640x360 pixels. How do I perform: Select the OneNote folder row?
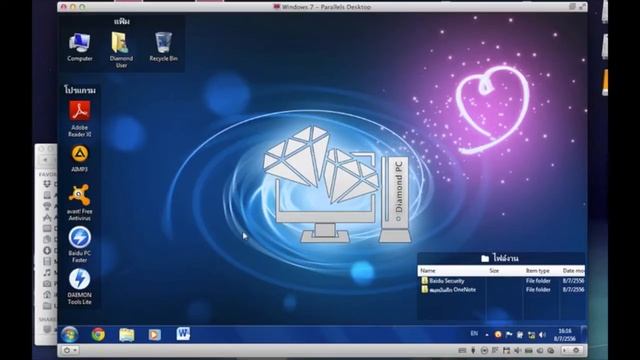point(501,289)
